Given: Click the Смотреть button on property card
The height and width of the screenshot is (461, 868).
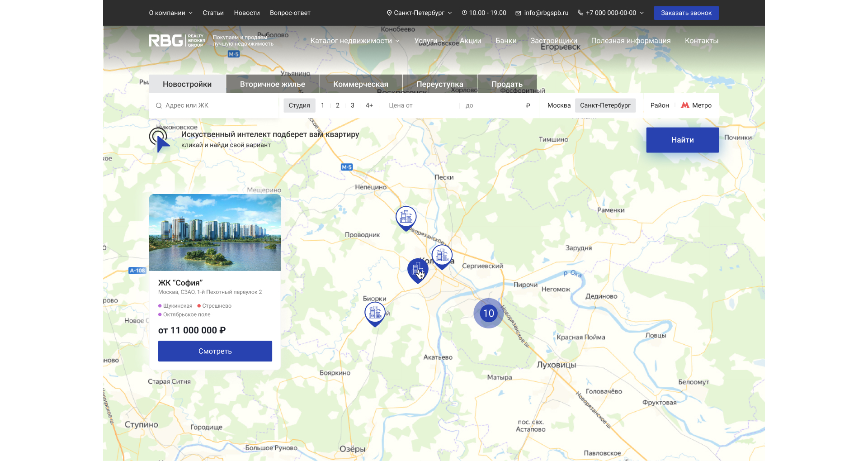Looking at the screenshot, I should point(215,351).
